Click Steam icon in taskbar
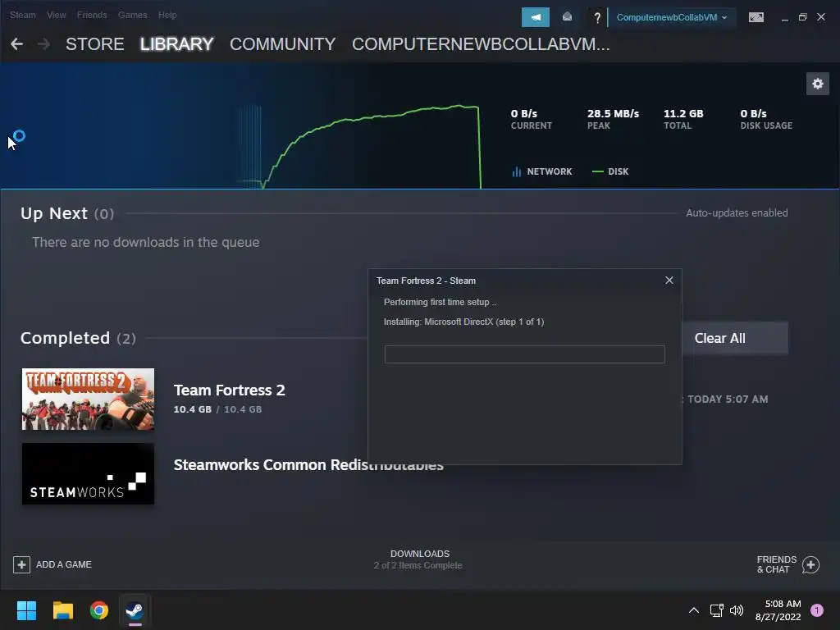 (x=135, y=610)
